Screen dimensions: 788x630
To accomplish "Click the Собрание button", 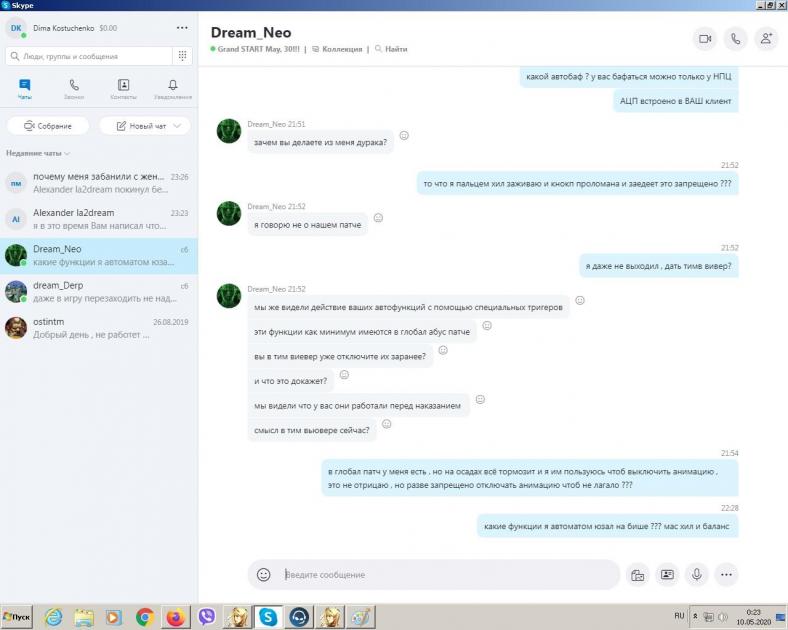I will (48, 126).
